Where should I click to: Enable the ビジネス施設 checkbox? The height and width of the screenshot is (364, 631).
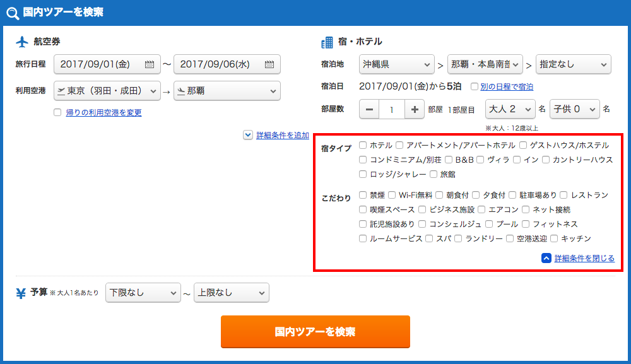[422, 209]
